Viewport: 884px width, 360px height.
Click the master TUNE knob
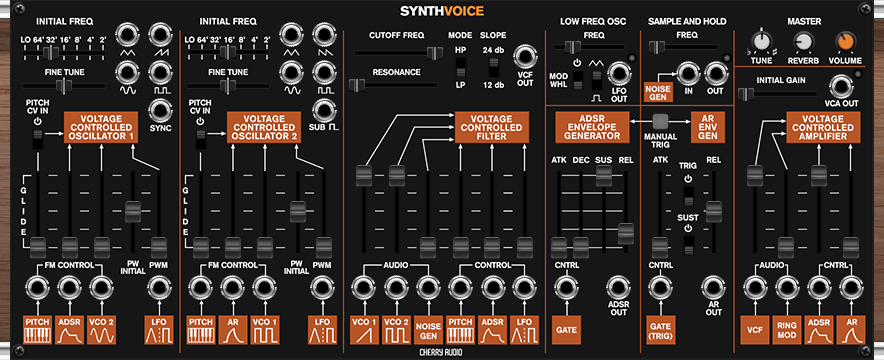[761, 41]
